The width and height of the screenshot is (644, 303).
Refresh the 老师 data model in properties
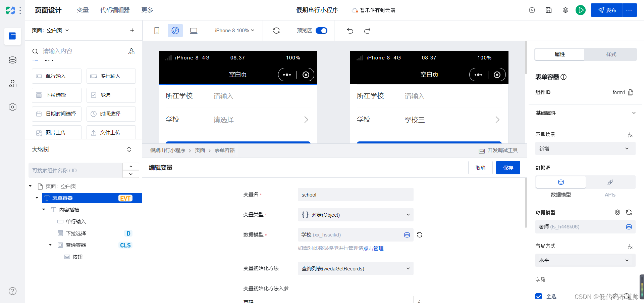(629, 212)
